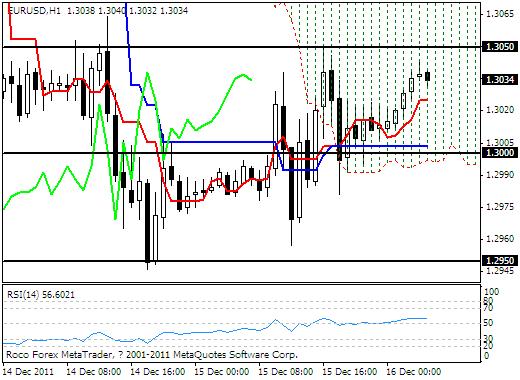Image resolution: width=520 pixels, height=380 pixels.
Task: Click the 15 Dec 16:00 time marker
Action: coord(350,372)
